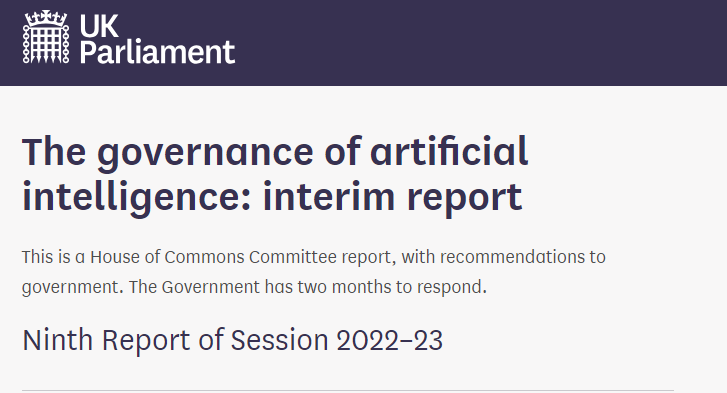Click the left chain of the portcullis logo
727x393 pixels.
26,44
